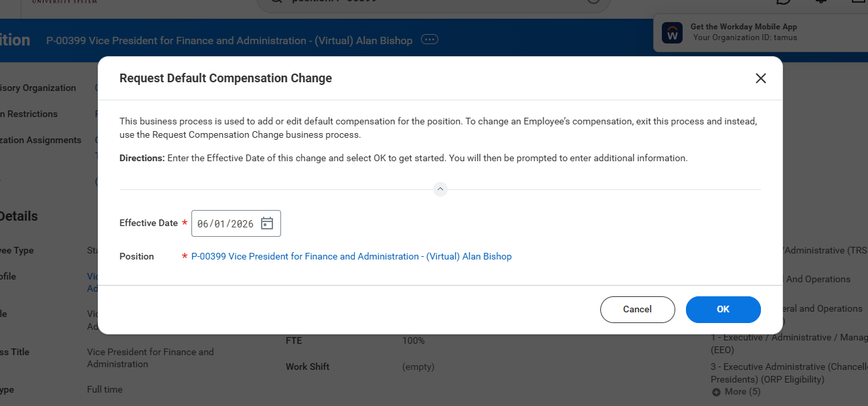Confirm with the OK button

[x=723, y=309]
